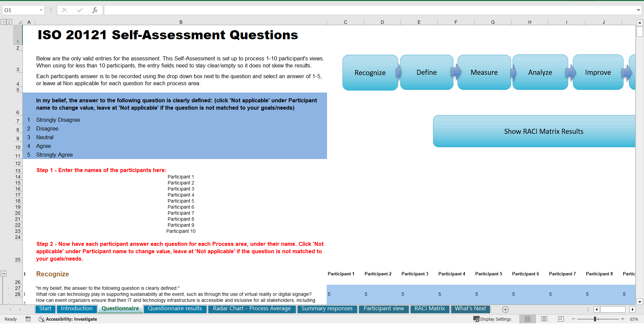Screen dimensions: 644x324
Task: Select row 7 Strongly Disagree cell
Action: (x=181, y=120)
